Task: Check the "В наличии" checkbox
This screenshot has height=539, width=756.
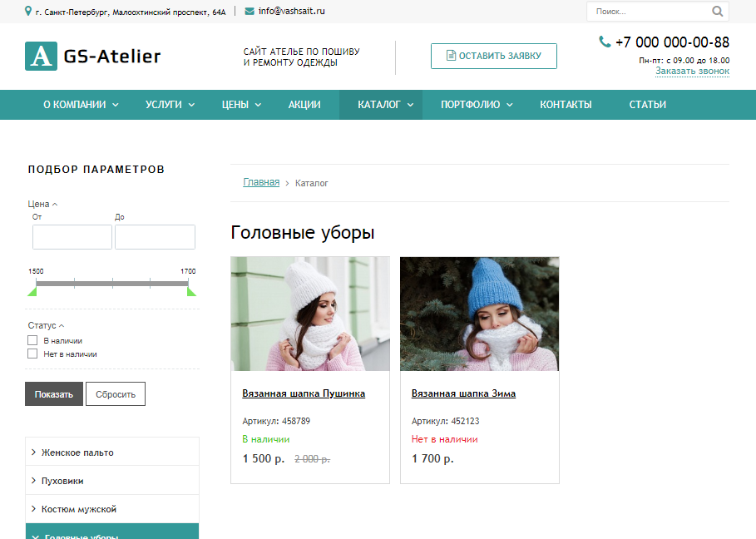Action: [x=32, y=340]
